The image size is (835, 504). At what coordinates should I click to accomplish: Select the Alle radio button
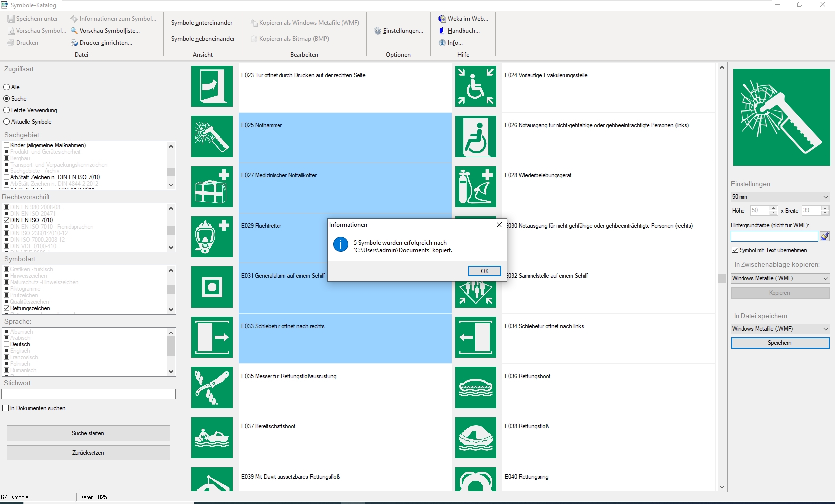tap(7, 87)
